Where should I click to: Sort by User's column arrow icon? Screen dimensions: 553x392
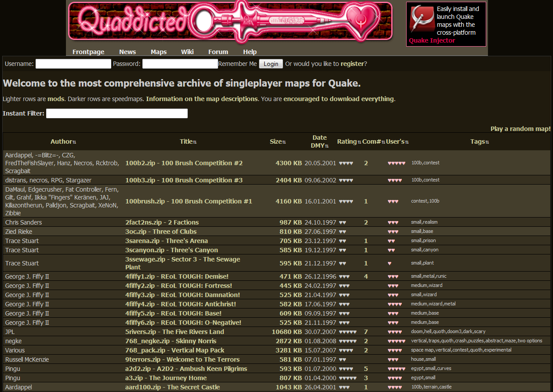point(407,142)
